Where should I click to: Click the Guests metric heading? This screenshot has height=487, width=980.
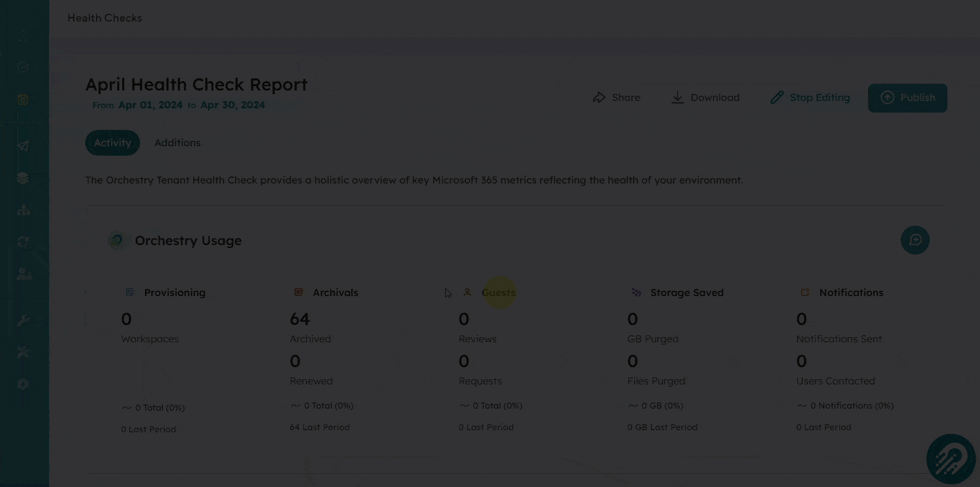[498, 293]
